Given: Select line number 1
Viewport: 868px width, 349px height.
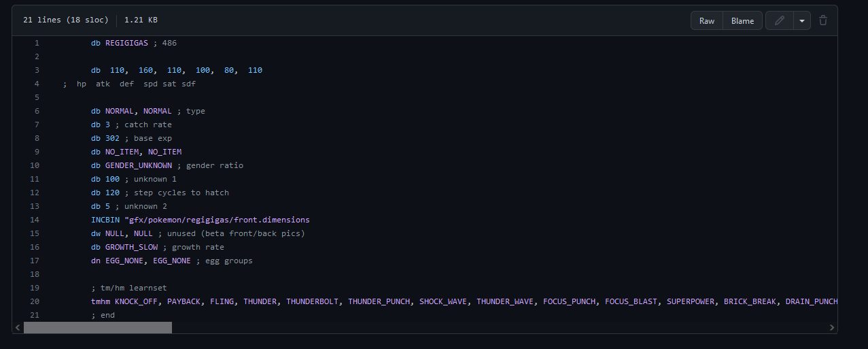Looking at the screenshot, I should pyautogui.click(x=37, y=43).
